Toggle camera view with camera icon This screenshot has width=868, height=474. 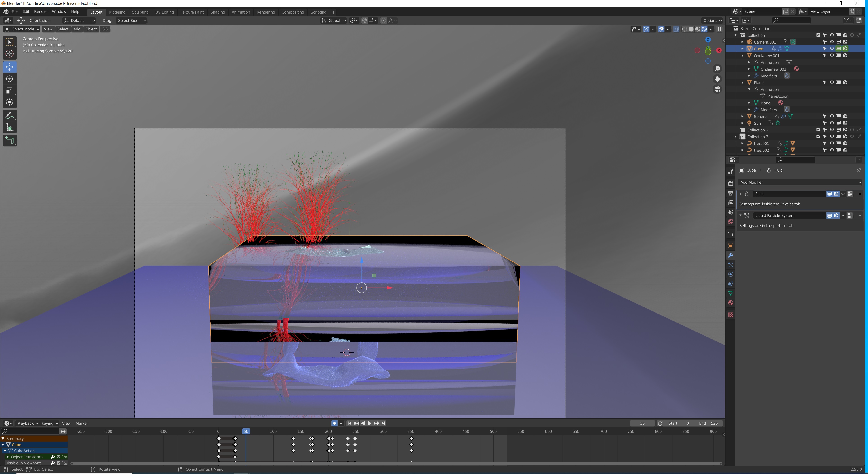click(717, 89)
